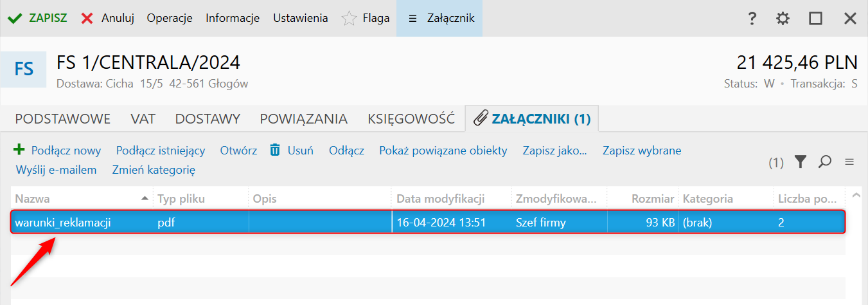
Task: Click Zmień kategorię
Action: coord(154,170)
